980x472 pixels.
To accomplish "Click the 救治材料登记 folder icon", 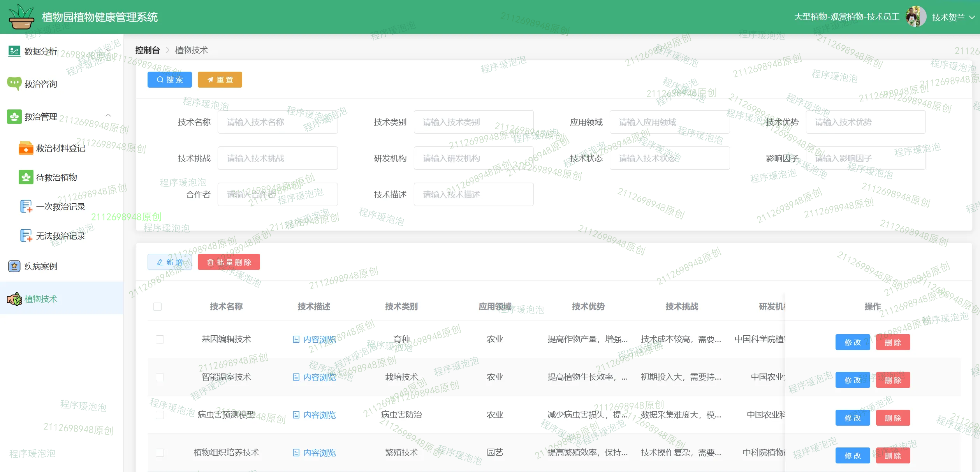I will click(x=26, y=148).
